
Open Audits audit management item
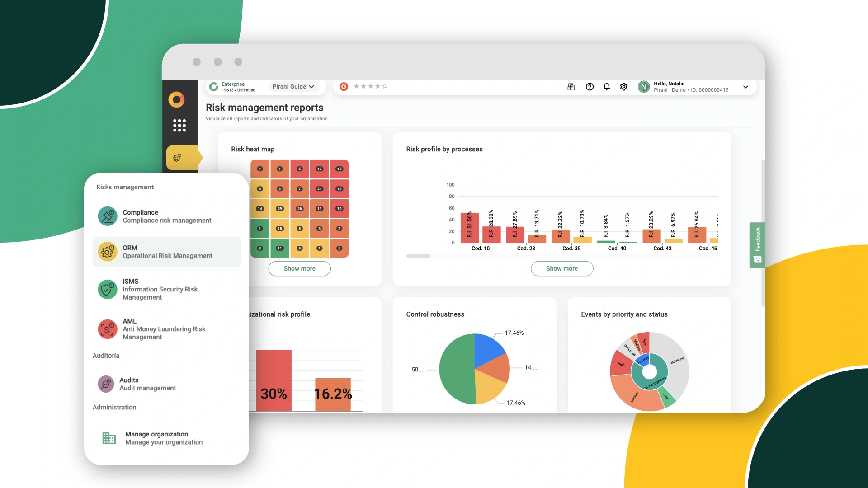tap(147, 384)
